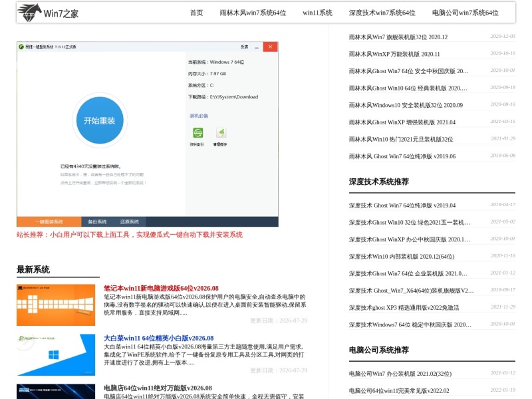Open 电脑公司win7系统64位 nav item
Image resolution: width=532 pixels, height=399 pixels.
click(x=465, y=13)
